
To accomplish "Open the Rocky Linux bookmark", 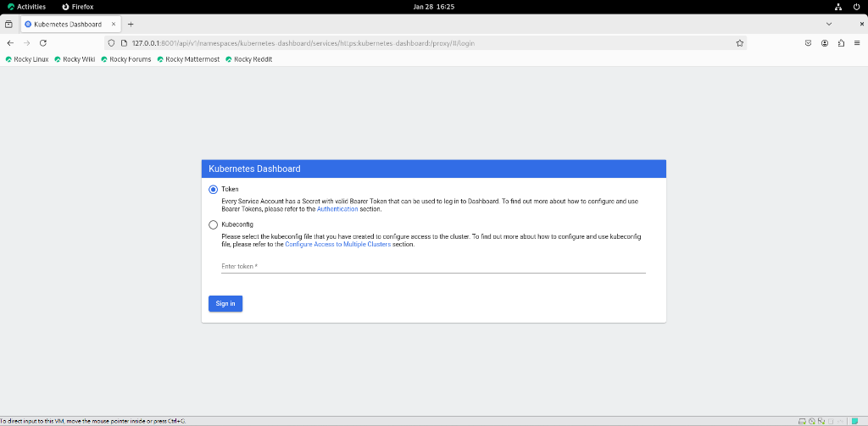I will 27,59.
